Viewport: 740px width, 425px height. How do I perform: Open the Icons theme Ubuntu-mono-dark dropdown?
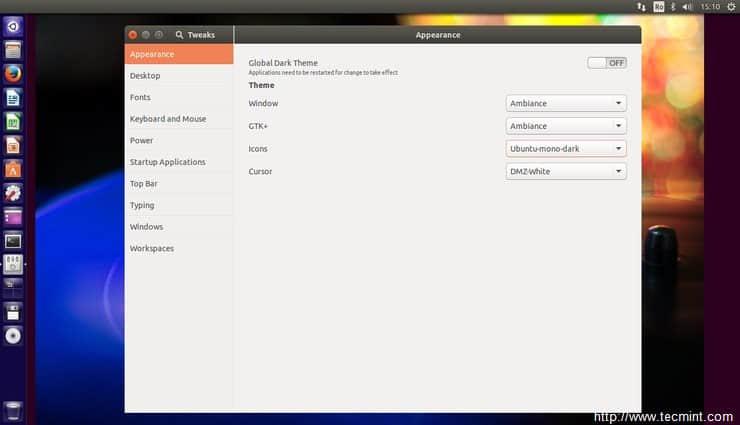(x=566, y=149)
